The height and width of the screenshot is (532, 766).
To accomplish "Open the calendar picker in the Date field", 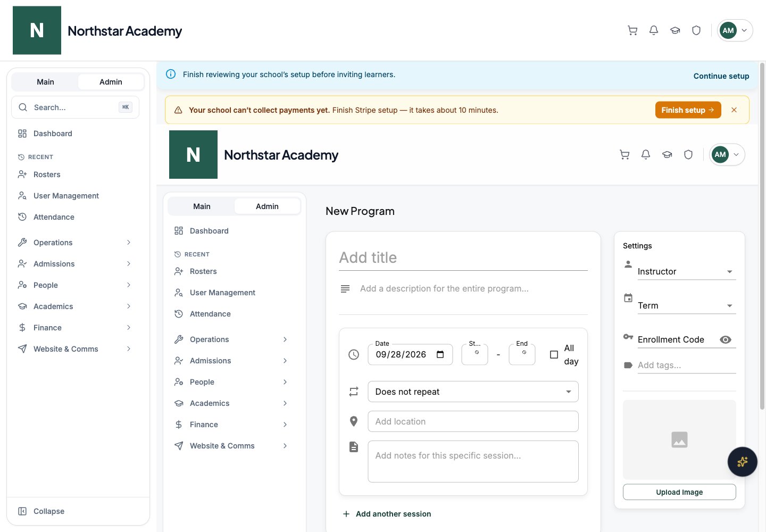I will click(x=440, y=354).
